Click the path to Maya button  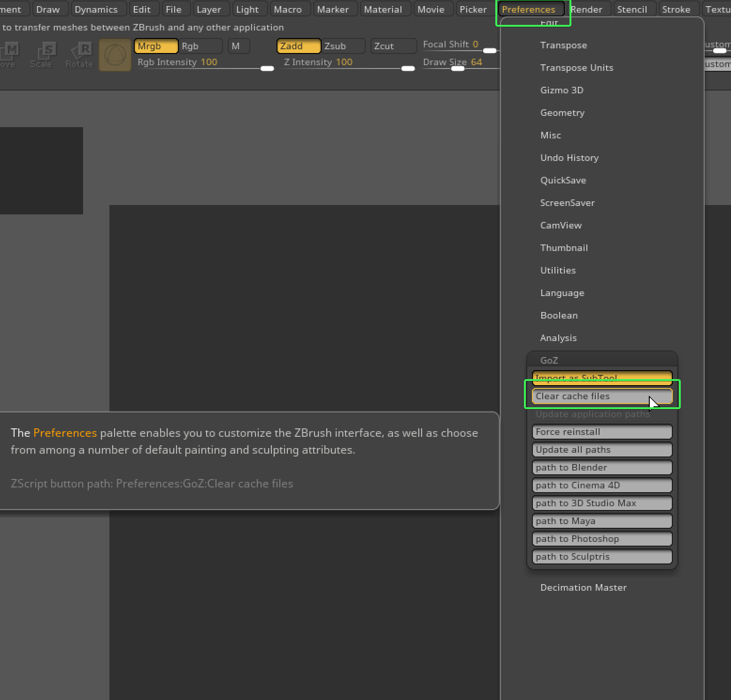tap(602, 521)
